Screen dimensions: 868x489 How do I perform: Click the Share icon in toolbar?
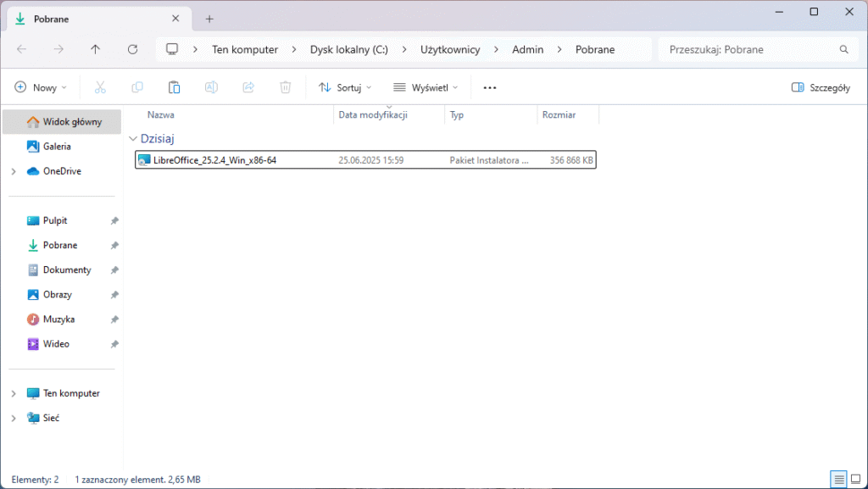point(248,87)
